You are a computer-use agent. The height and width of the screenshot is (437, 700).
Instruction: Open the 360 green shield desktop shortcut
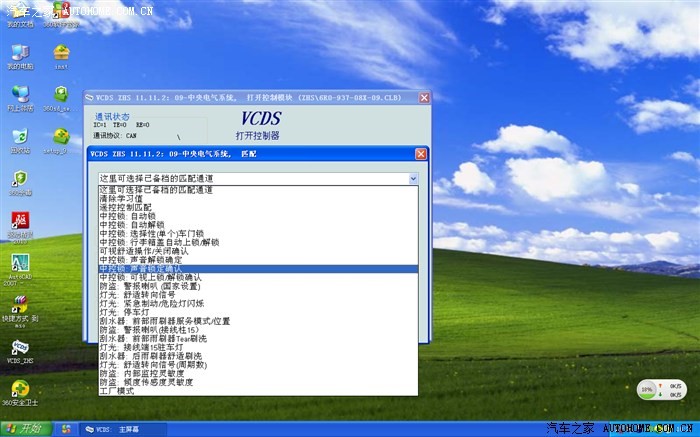20,183
